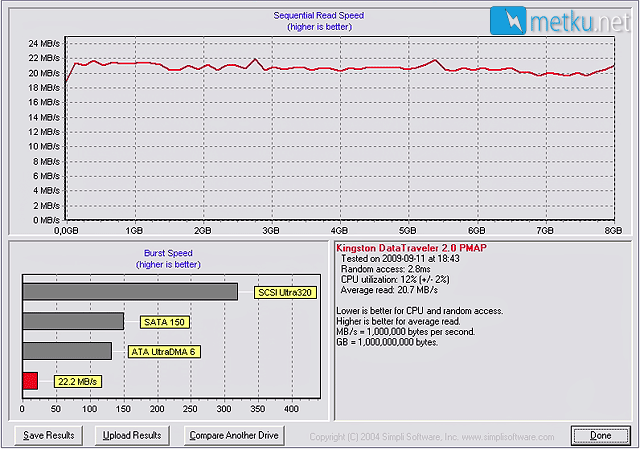640x449 pixels.
Task: Click the 8GB axis label
Action: coord(613,231)
